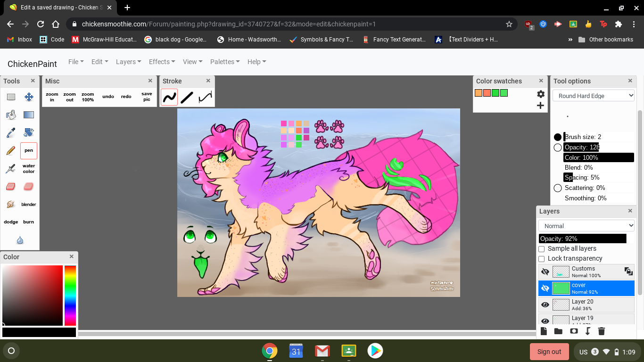Choose the bezier curve stroke mode
Viewport: 644px width, 362px height.
(x=205, y=97)
